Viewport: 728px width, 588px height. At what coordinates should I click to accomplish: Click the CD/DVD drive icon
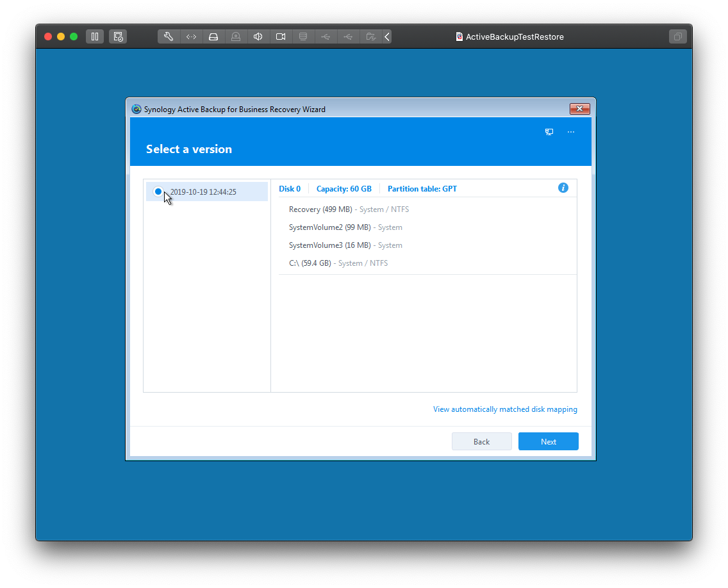point(236,37)
